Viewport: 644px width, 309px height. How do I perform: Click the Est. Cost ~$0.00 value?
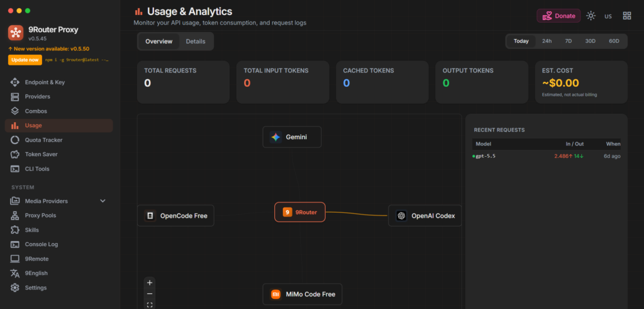[x=560, y=83]
